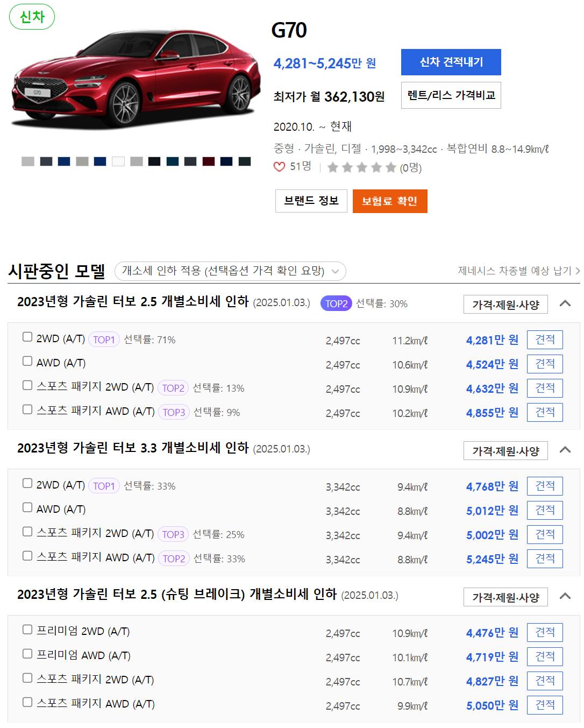Viewport: 584px width, 728px height.
Task: Click the chevron after 제네시스 차종별 예상 납기
Action: [578, 271]
